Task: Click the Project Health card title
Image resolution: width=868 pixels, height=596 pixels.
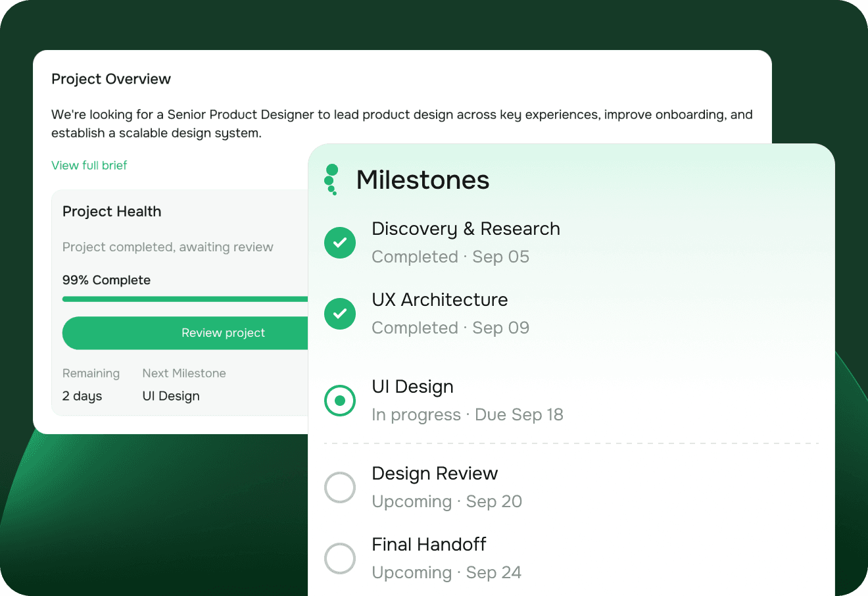Action: [112, 211]
